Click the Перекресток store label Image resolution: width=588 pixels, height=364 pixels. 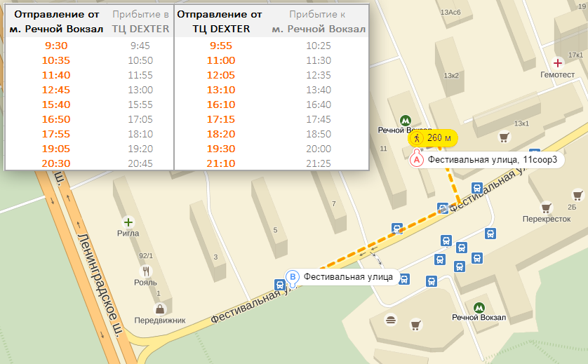(x=547, y=219)
